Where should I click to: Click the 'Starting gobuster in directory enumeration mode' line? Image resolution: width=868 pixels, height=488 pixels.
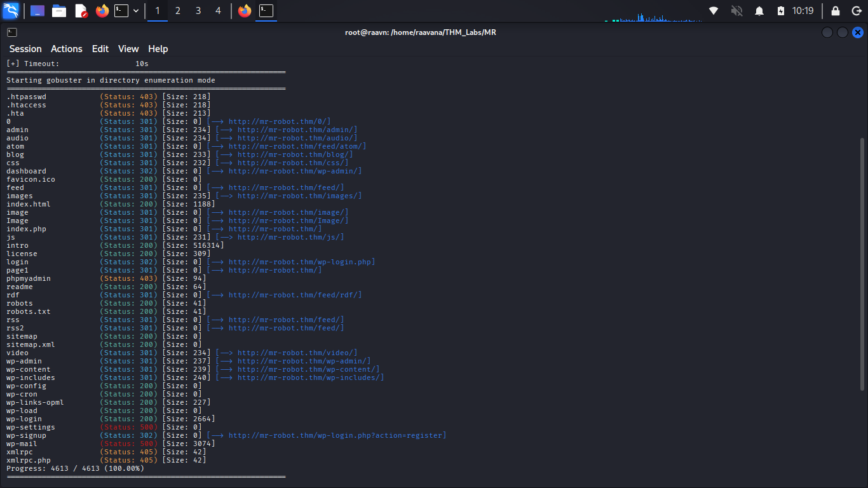pos(111,80)
